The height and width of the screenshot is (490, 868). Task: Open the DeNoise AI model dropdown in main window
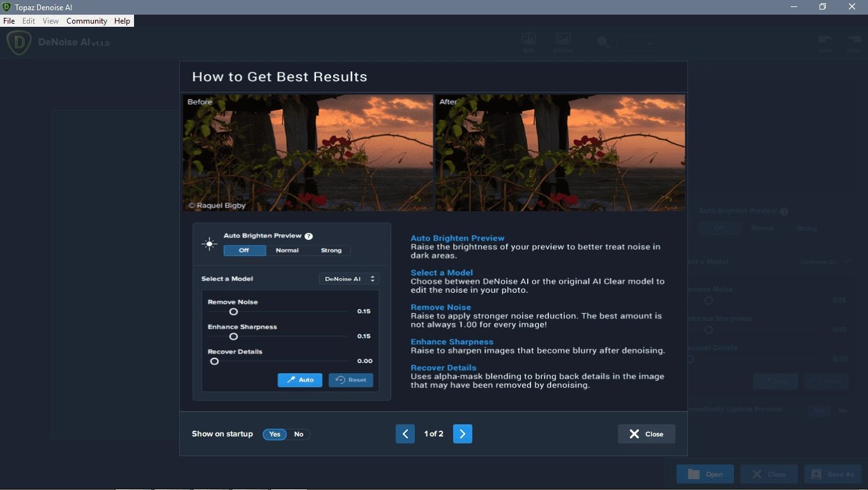tap(825, 262)
